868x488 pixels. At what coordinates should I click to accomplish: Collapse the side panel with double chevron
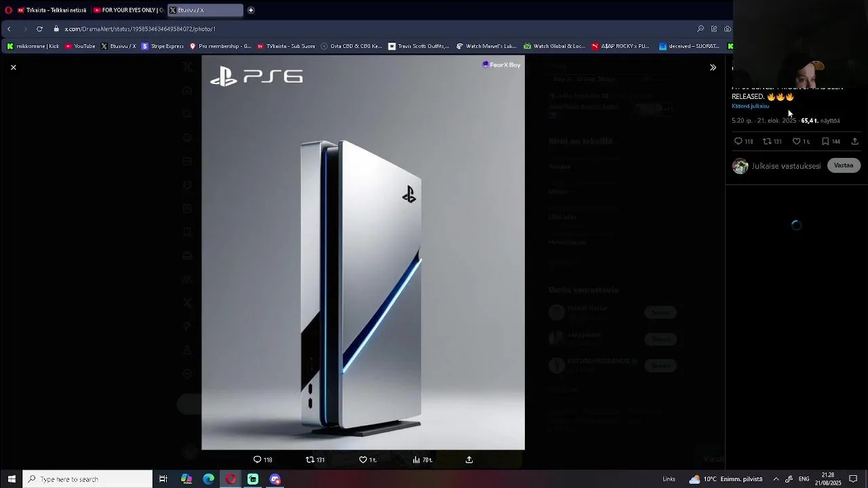pos(713,67)
